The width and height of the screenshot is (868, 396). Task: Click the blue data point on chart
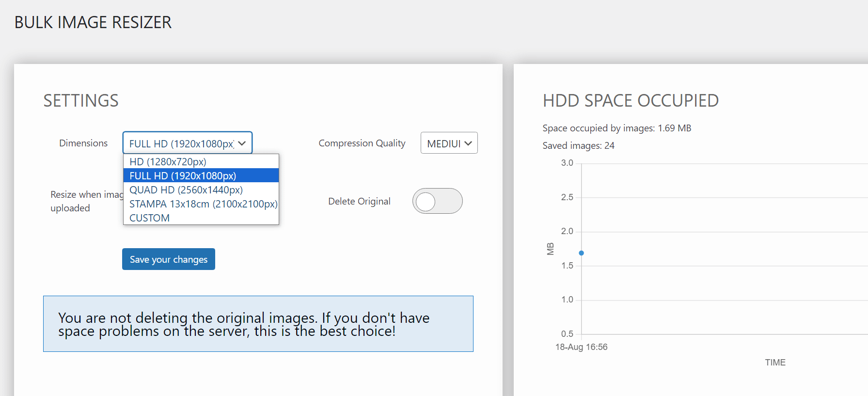point(581,253)
